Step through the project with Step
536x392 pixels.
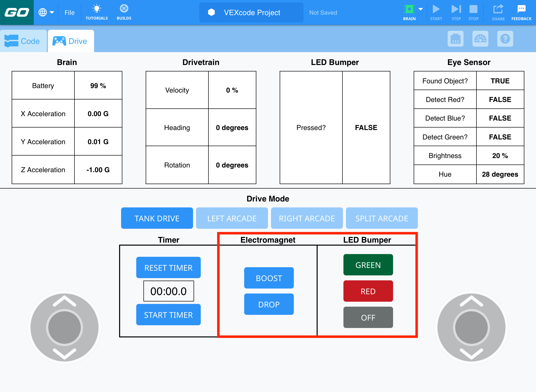point(456,12)
